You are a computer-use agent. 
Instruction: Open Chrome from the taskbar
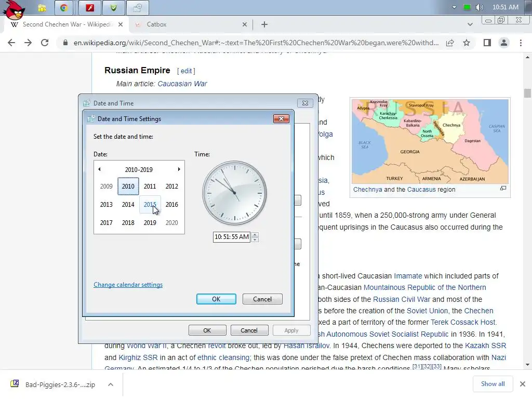click(x=64, y=8)
